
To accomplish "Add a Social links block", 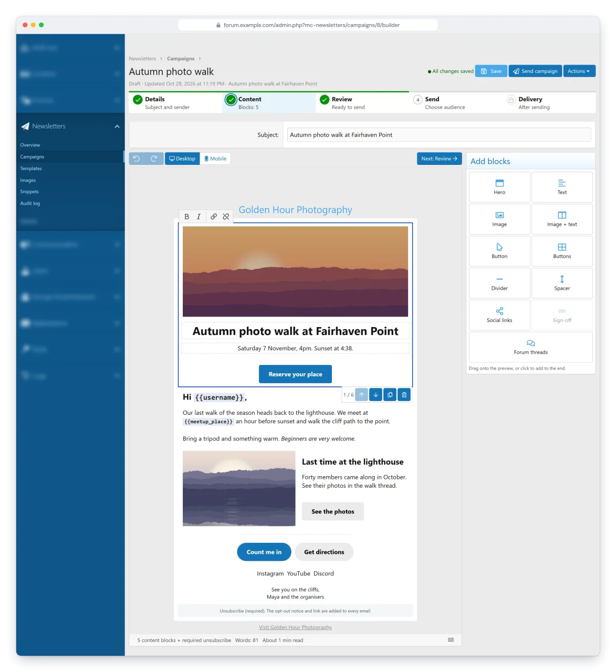I will [499, 315].
